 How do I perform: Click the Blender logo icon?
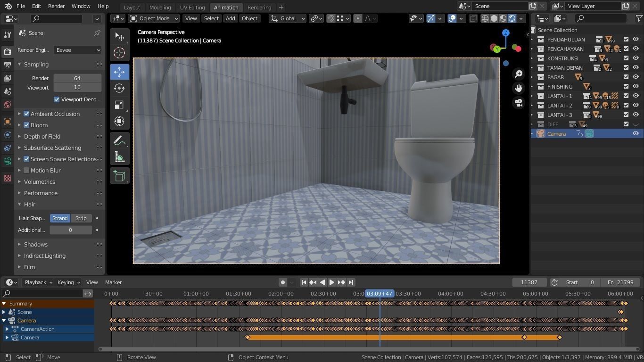pyautogui.click(x=8, y=6)
